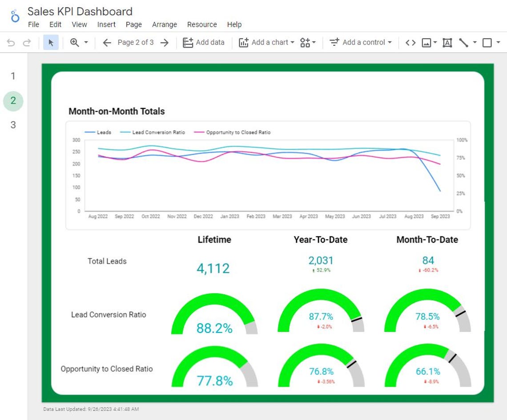507x420 pixels.
Task: Pick the line drawing tool
Action: pyautogui.click(x=464, y=42)
